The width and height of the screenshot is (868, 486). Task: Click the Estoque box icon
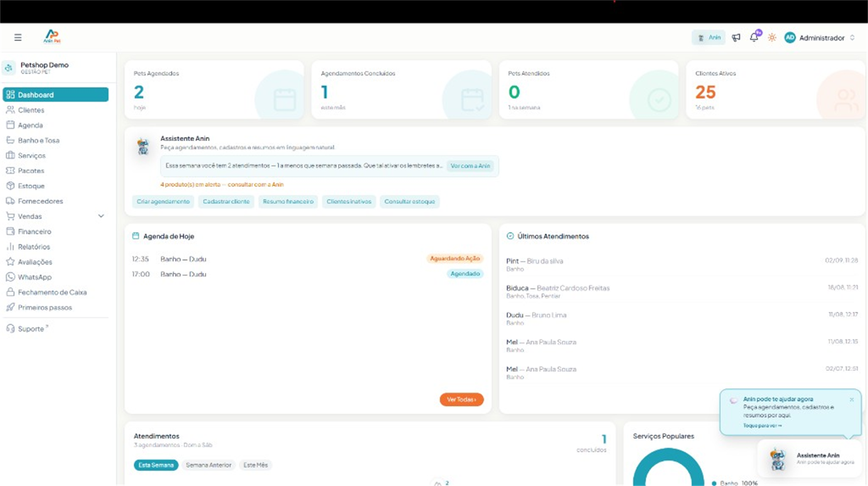tap(10, 186)
